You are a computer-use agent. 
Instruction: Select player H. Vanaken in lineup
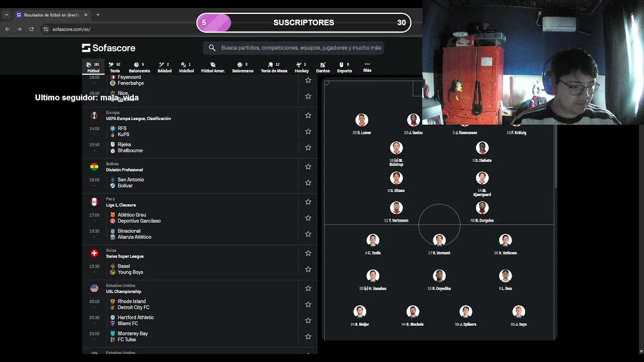tap(373, 280)
